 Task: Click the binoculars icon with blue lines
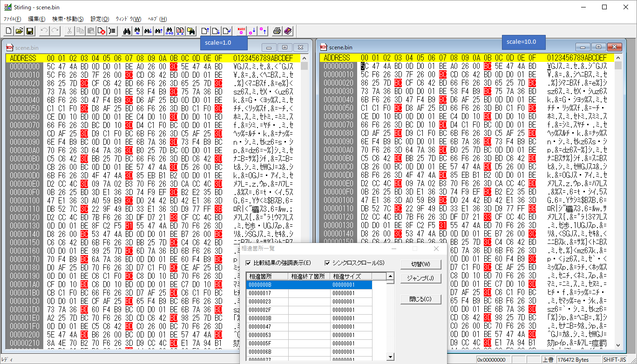coord(137,31)
